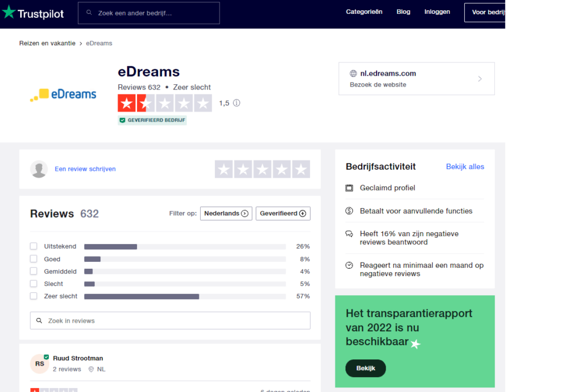The image size is (587, 392).
Task: Click the Slecht 5% rating bar
Action: [x=185, y=284]
